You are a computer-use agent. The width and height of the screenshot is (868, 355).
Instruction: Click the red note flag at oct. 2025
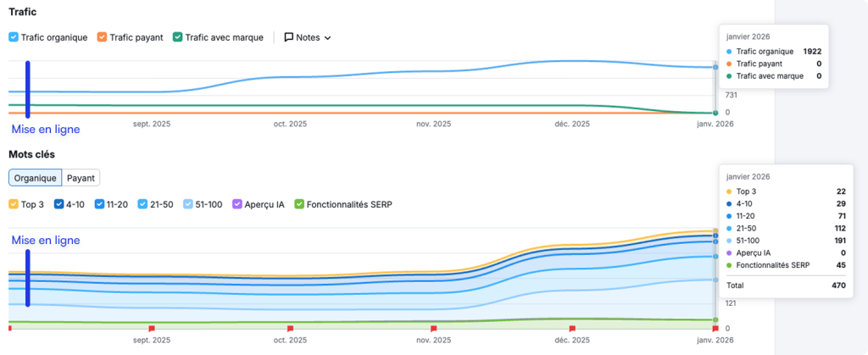[x=291, y=327]
